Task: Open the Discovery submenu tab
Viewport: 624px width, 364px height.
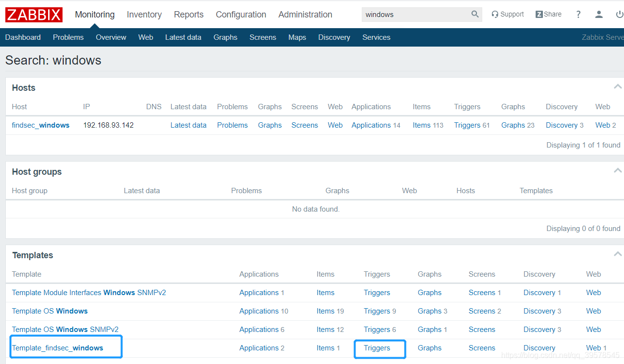Action: pyautogui.click(x=334, y=37)
